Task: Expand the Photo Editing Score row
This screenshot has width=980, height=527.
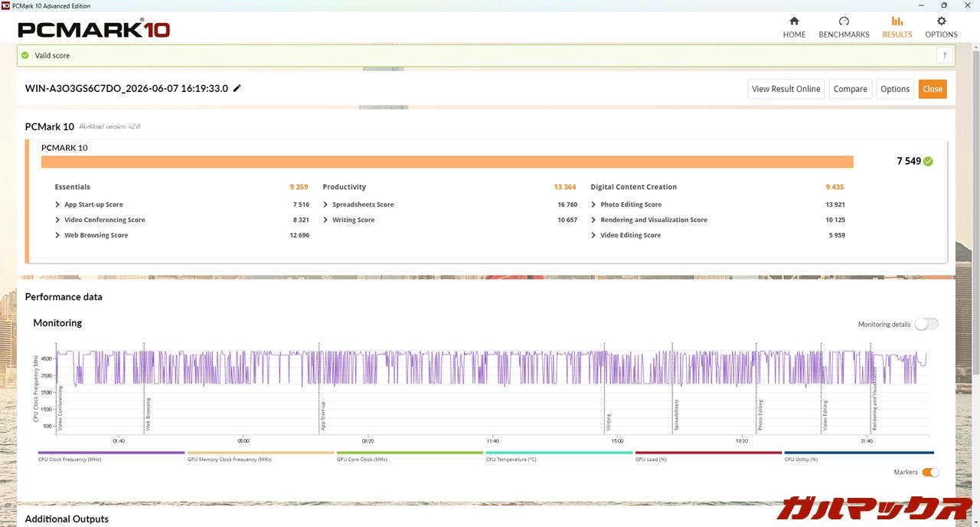Action: 718,205
